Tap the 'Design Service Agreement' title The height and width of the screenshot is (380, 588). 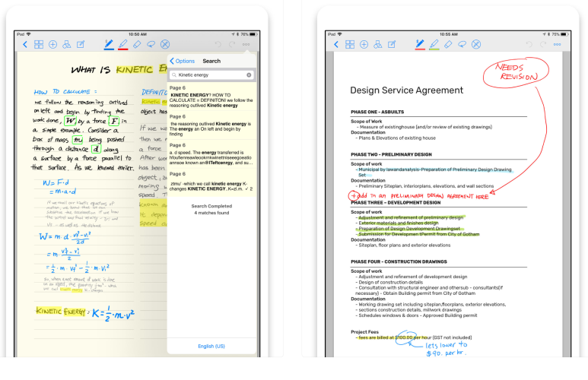pyautogui.click(x=406, y=90)
